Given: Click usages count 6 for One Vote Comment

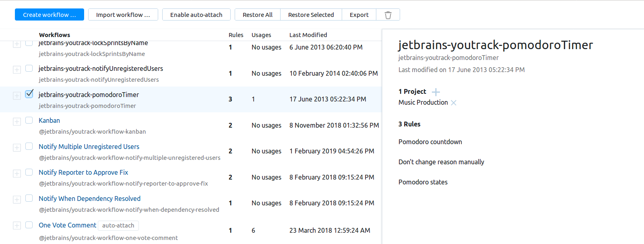Looking at the screenshot, I should (x=253, y=230).
